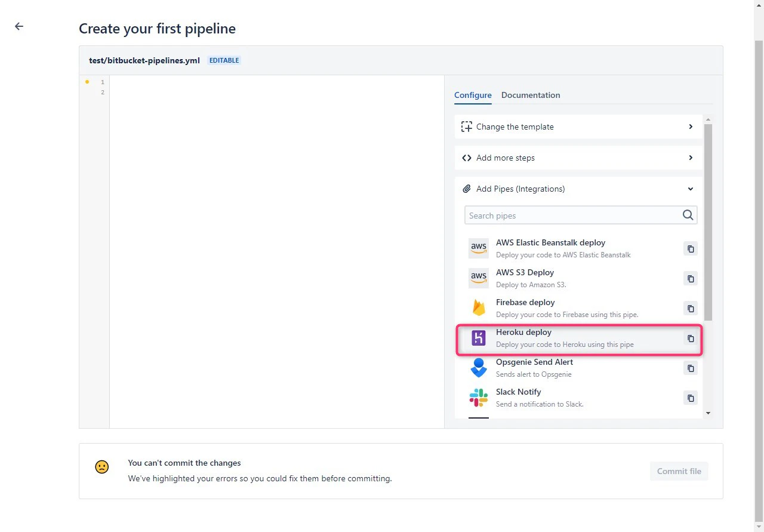The image size is (764, 532).
Task: Copy the AWS S3 Deploy pipe snippet
Action: (691, 279)
